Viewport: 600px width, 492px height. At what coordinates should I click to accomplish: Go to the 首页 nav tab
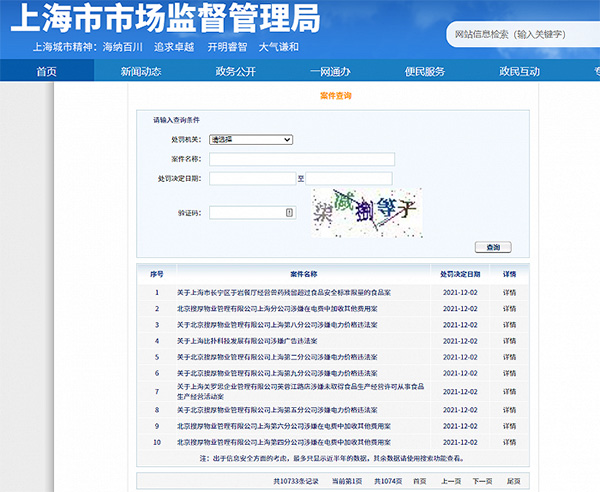click(47, 71)
